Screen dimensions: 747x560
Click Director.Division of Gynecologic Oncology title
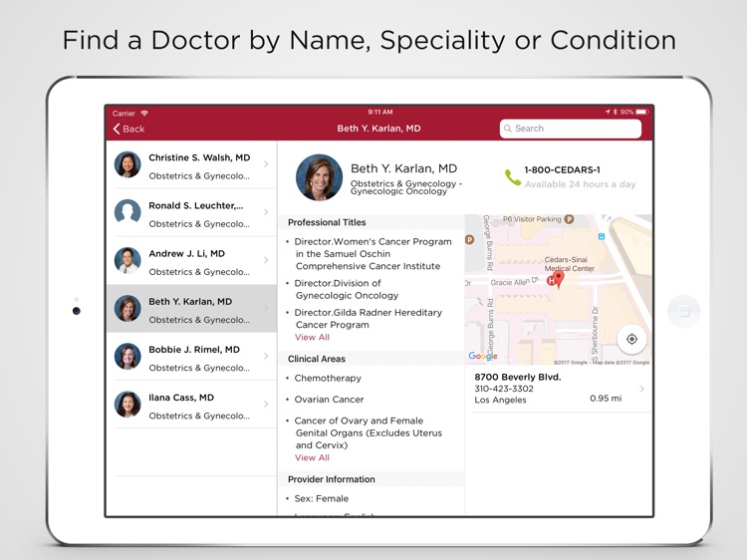click(x=347, y=289)
